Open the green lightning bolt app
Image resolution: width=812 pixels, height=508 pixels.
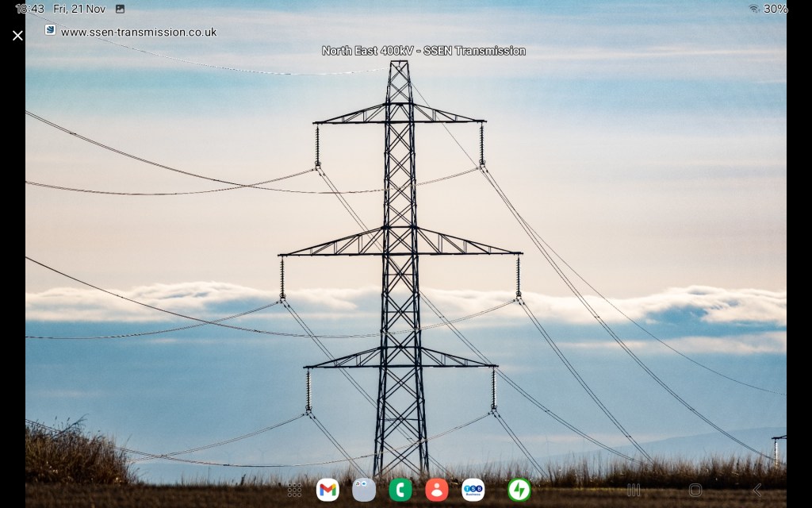click(x=519, y=490)
